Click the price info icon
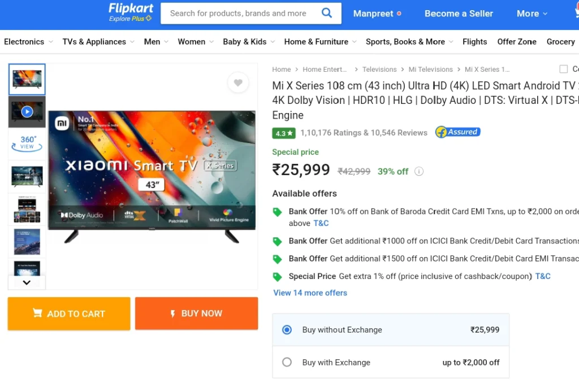This screenshot has width=579, height=392. [x=419, y=172]
